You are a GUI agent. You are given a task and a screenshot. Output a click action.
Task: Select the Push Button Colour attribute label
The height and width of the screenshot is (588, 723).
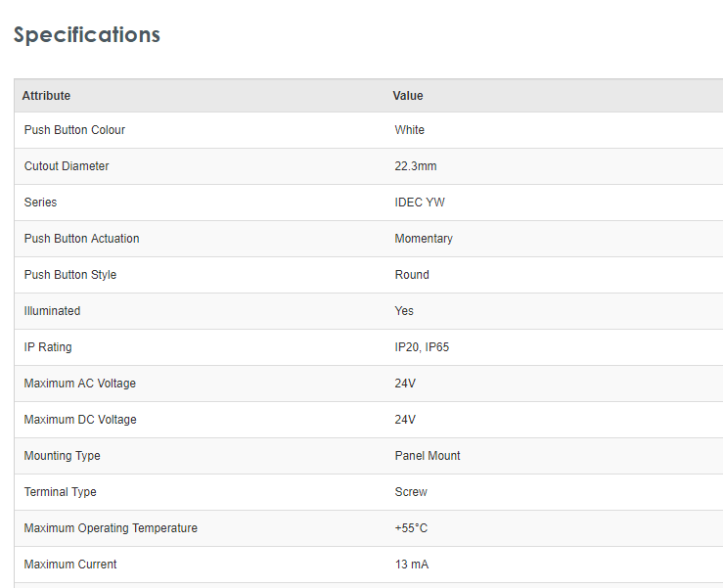click(74, 130)
